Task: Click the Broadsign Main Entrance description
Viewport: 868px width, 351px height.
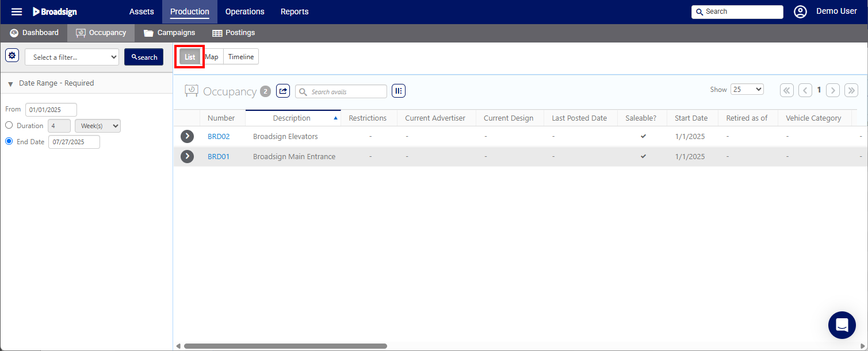Action: click(294, 156)
